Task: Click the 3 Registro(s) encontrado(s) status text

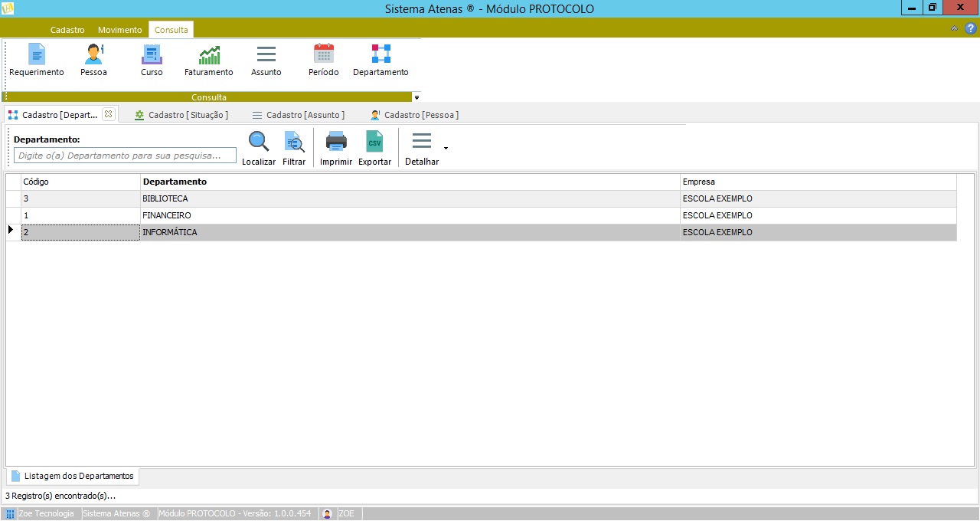Action: (60, 496)
